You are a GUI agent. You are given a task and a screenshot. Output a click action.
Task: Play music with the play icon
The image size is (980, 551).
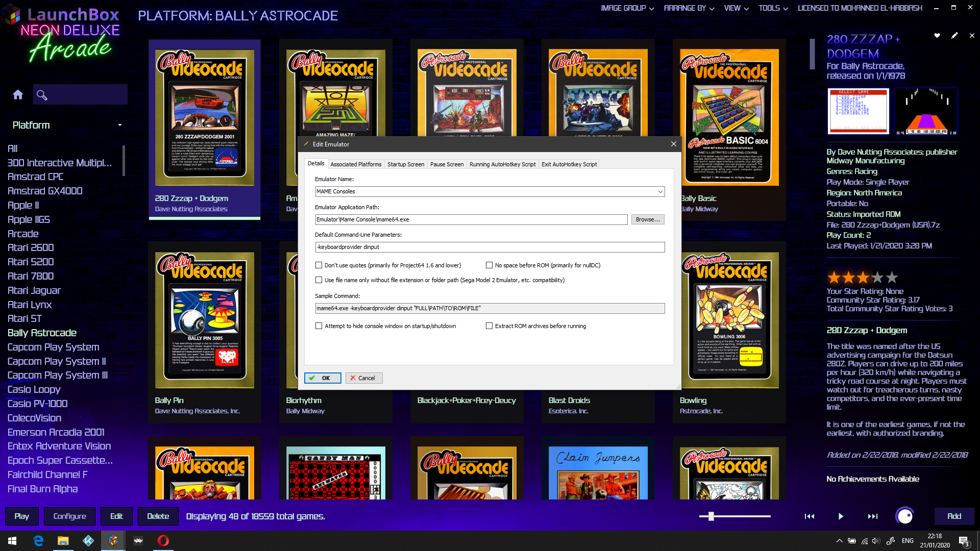pos(841,516)
